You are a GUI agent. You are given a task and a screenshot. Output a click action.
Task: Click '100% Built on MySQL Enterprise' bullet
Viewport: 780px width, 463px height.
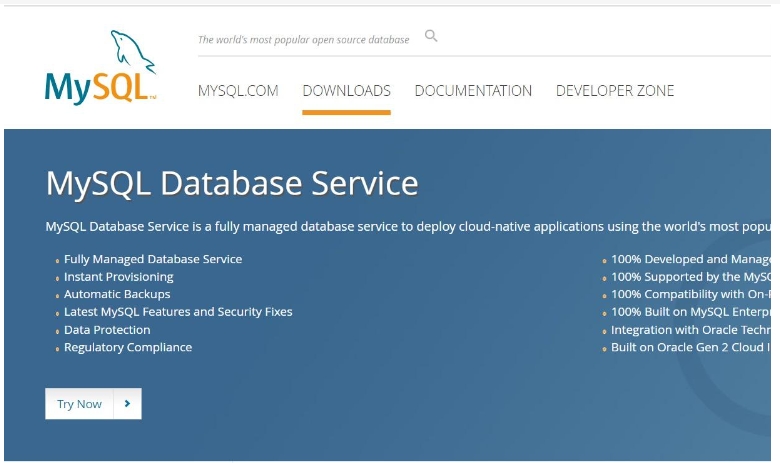[x=691, y=312]
